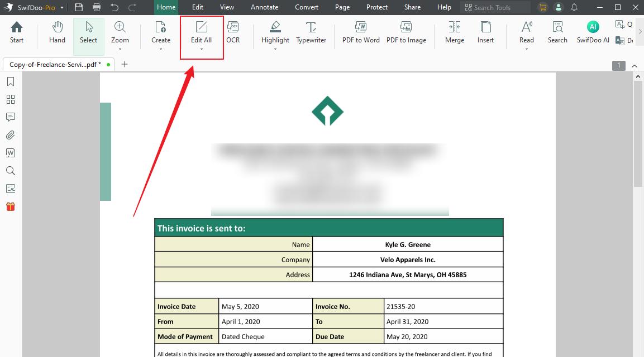Open the Merge tool
The width and height of the screenshot is (644, 357).
(x=454, y=33)
